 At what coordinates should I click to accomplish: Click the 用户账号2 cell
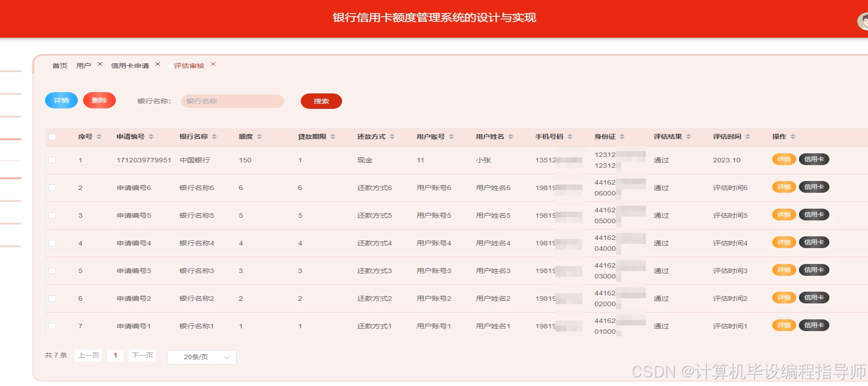pyautogui.click(x=434, y=298)
